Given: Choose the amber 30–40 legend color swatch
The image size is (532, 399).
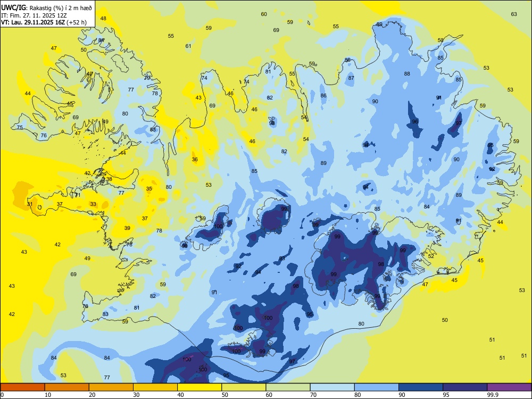Looking at the screenshot, I should point(155,387).
